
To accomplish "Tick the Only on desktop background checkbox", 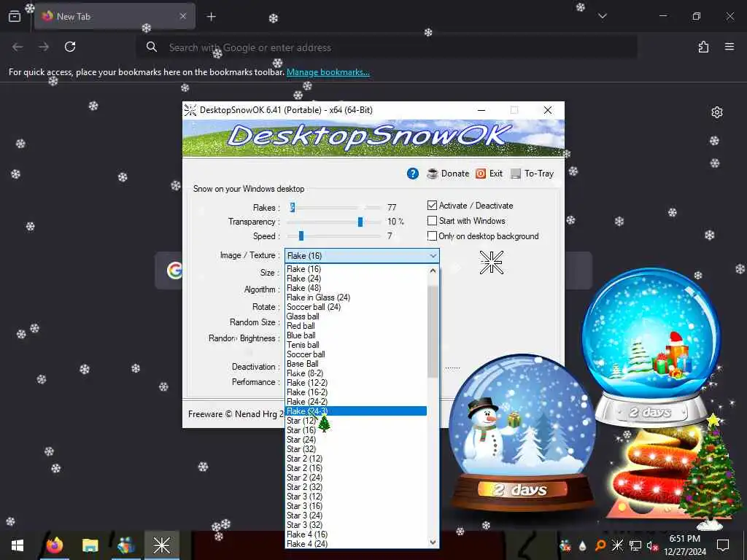I will coord(432,236).
